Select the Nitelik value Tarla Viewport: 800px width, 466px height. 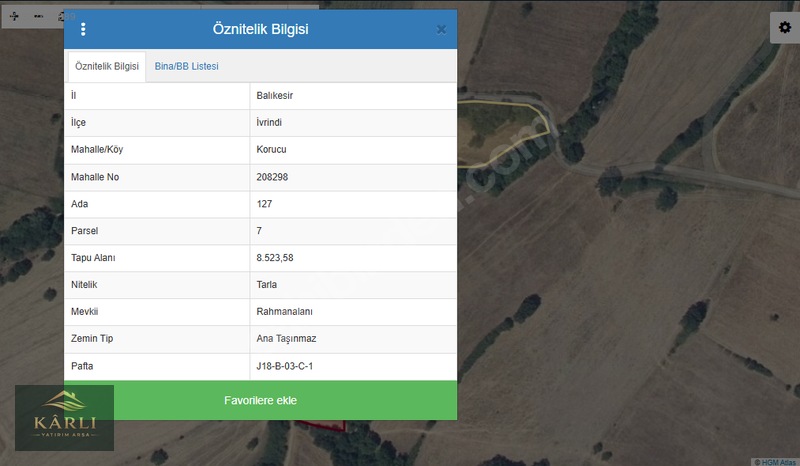click(x=266, y=284)
